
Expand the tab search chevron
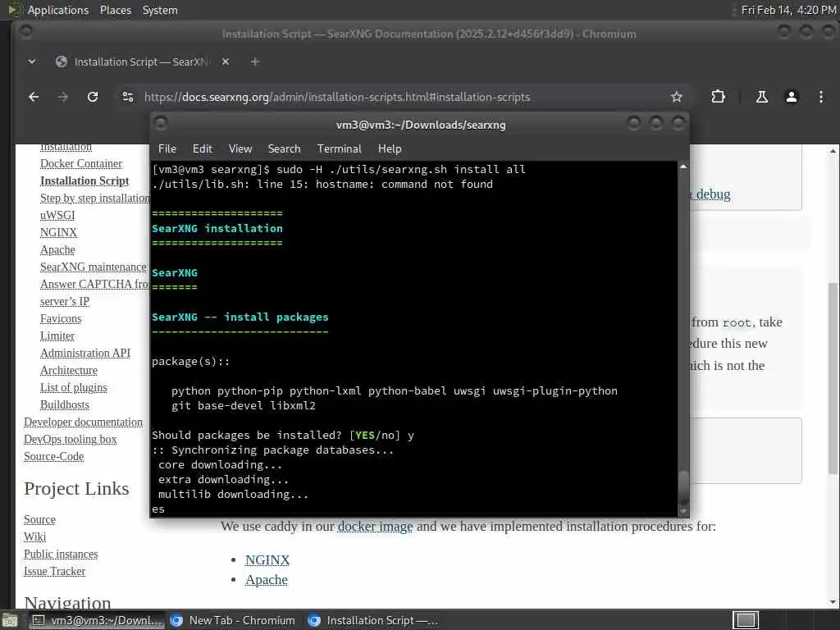(32, 62)
